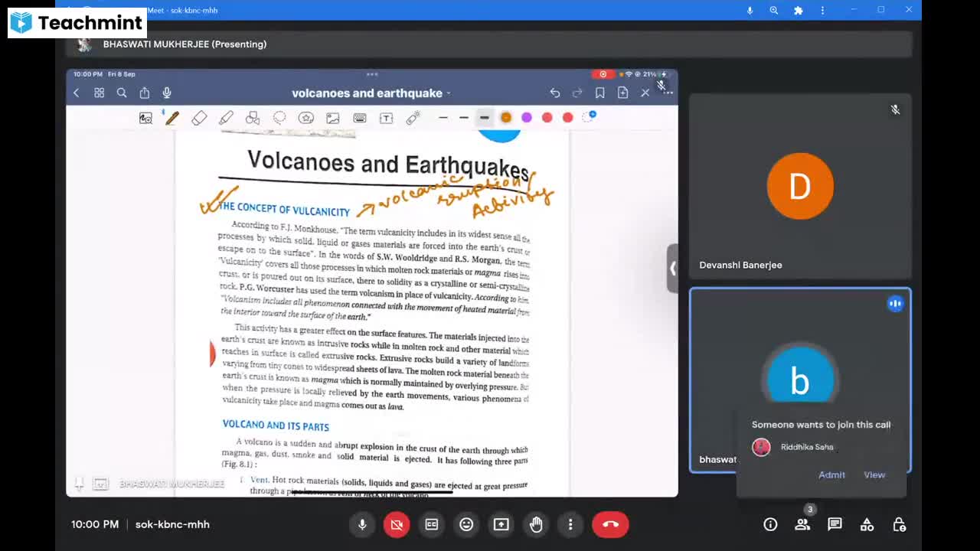
Task: Raise hand in the meeting
Action: tap(536, 524)
